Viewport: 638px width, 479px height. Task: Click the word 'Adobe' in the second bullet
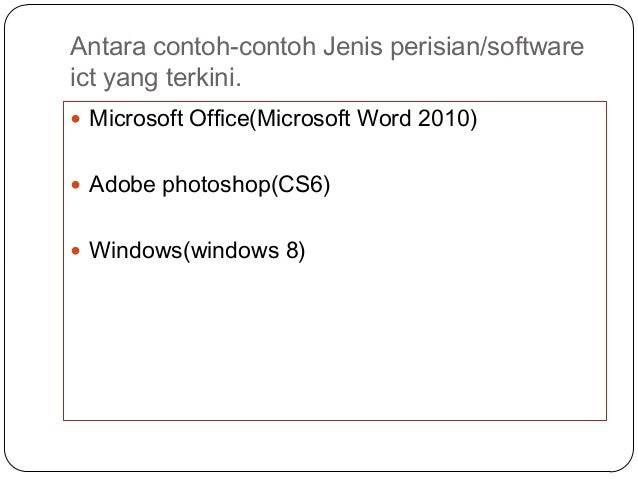pyautogui.click(x=118, y=185)
